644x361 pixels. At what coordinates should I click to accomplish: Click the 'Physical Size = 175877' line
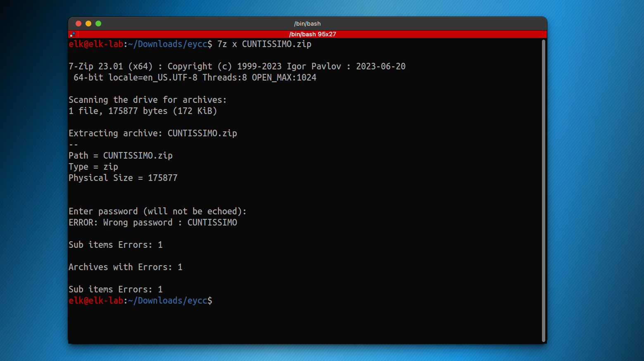pos(123,178)
